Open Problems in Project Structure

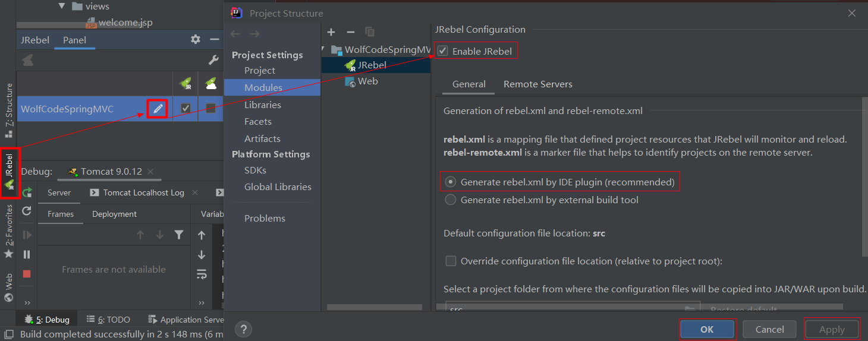265,218
